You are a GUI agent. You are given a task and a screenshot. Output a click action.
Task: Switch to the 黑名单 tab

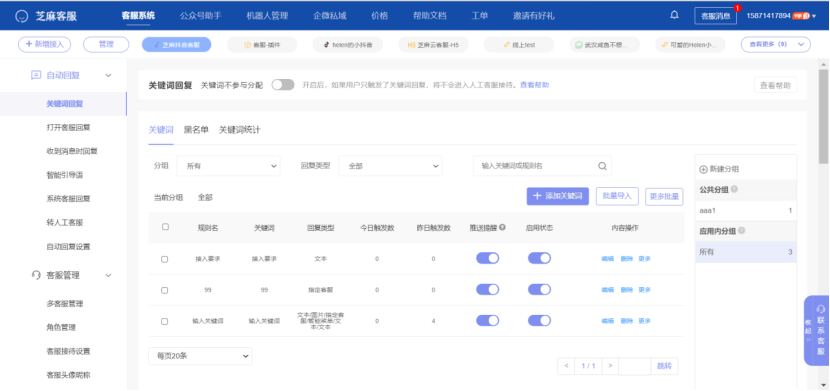(x=196, y=130)
